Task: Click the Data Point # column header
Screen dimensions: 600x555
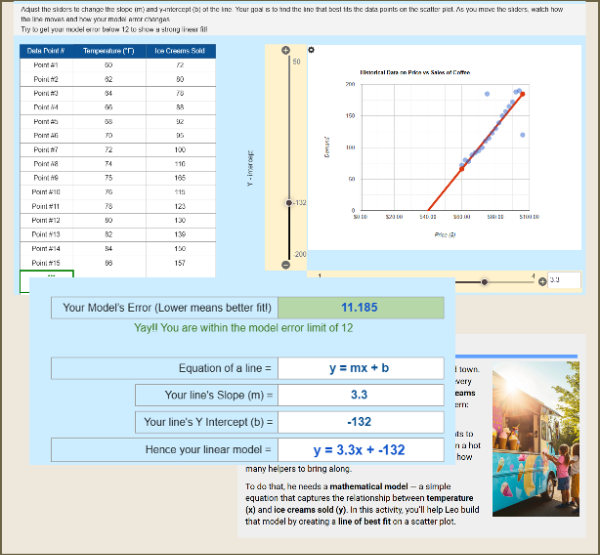Action: click(46, 51)
